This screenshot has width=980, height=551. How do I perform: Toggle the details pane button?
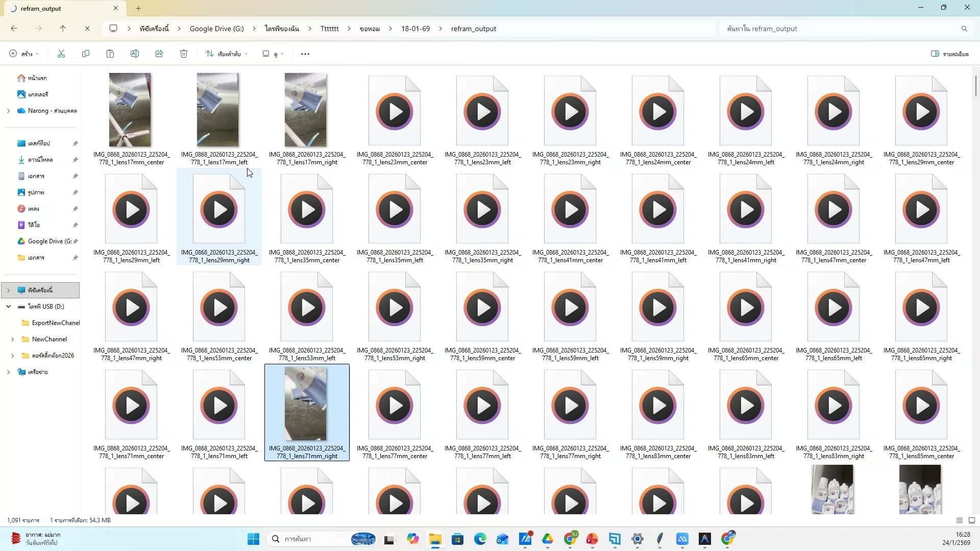(949, 54)
